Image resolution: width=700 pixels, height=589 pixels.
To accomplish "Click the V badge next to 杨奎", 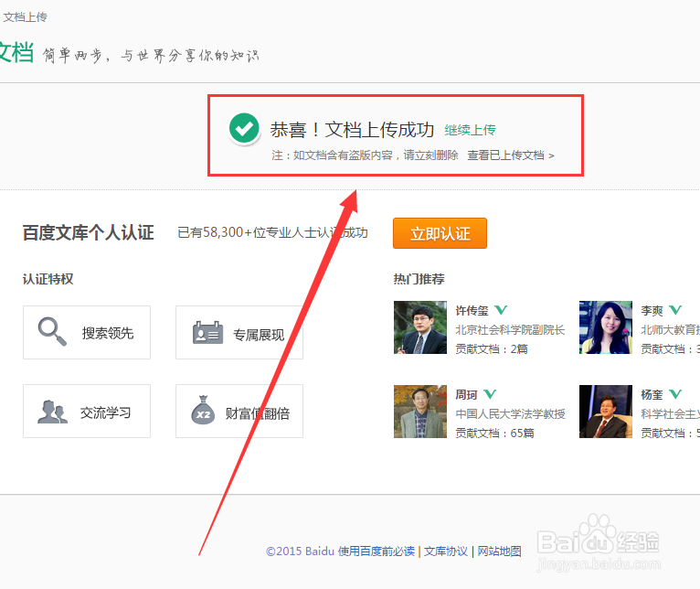I will pos(675,393).
